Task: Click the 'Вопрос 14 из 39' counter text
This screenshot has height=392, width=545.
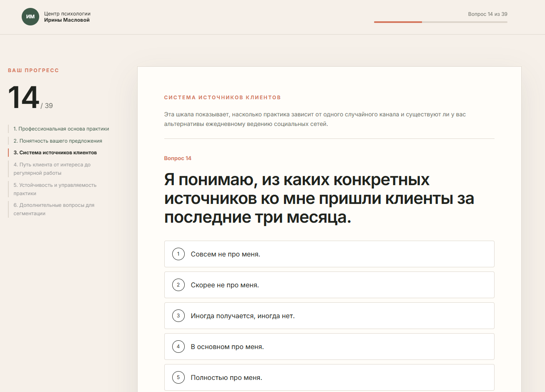Action: tap(487, 14)
